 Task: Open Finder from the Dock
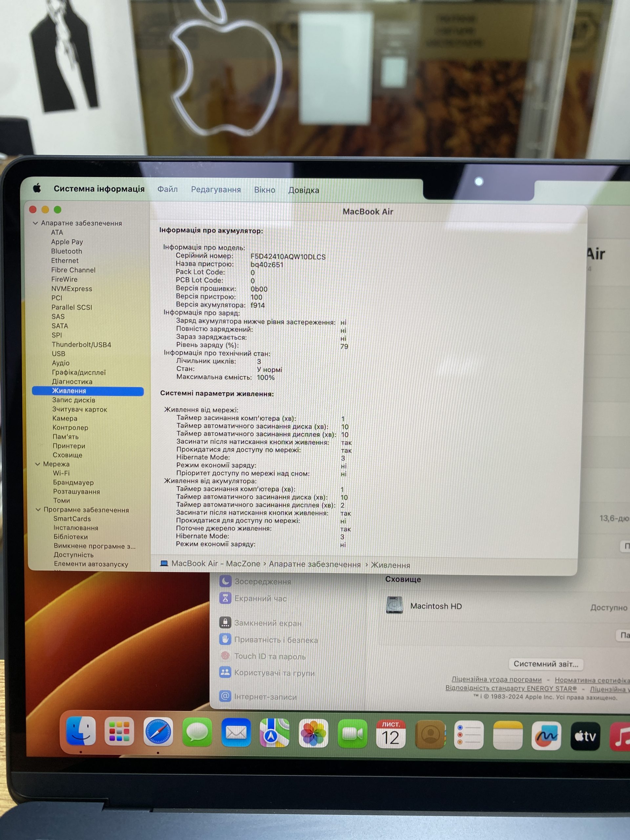point(80,731)
